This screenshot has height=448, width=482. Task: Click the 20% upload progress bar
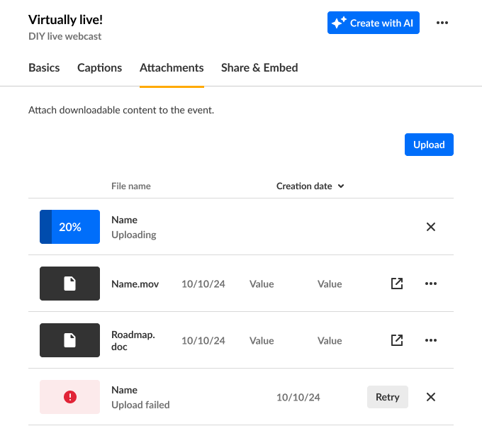coord(69,227)
